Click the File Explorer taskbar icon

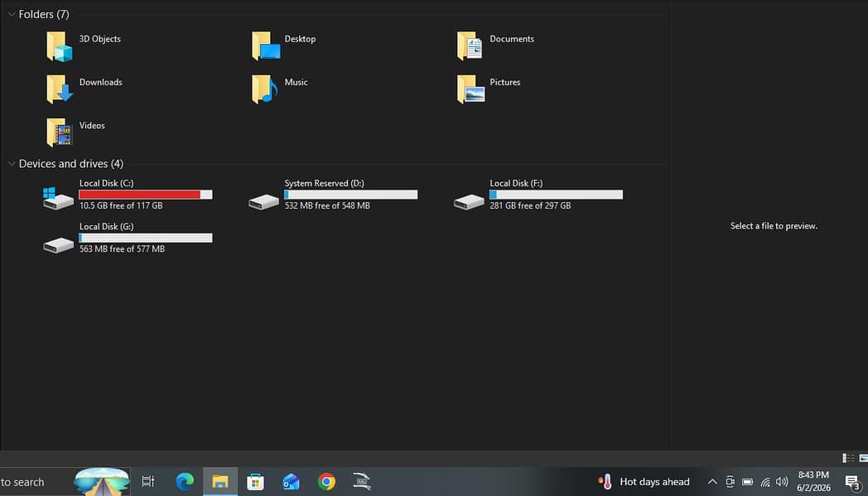coord(220,482)
